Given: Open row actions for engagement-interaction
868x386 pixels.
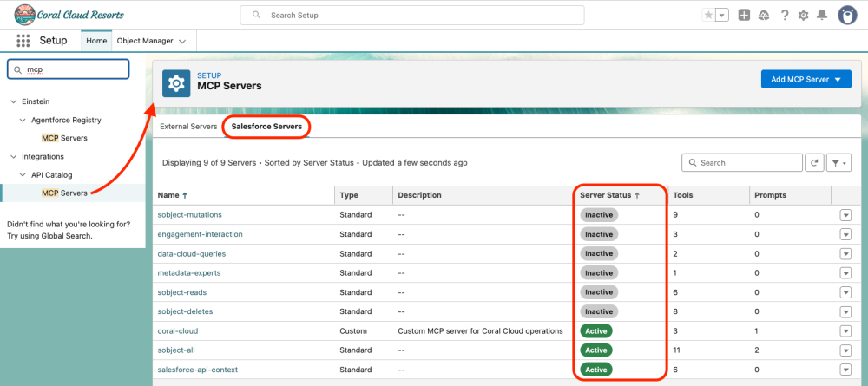Looking at the screenshot, I should pyautogui.click(x=845, y=234).
